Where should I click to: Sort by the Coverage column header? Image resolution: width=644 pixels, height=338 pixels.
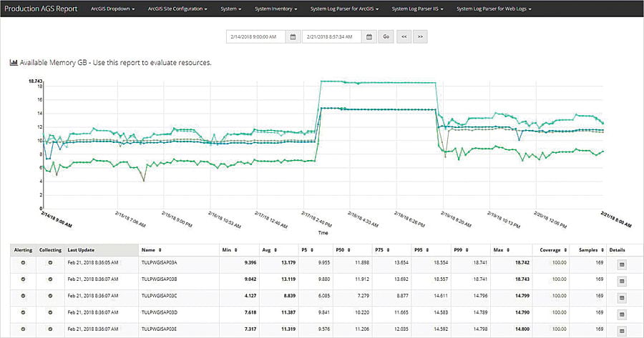(x=551, y=250)
